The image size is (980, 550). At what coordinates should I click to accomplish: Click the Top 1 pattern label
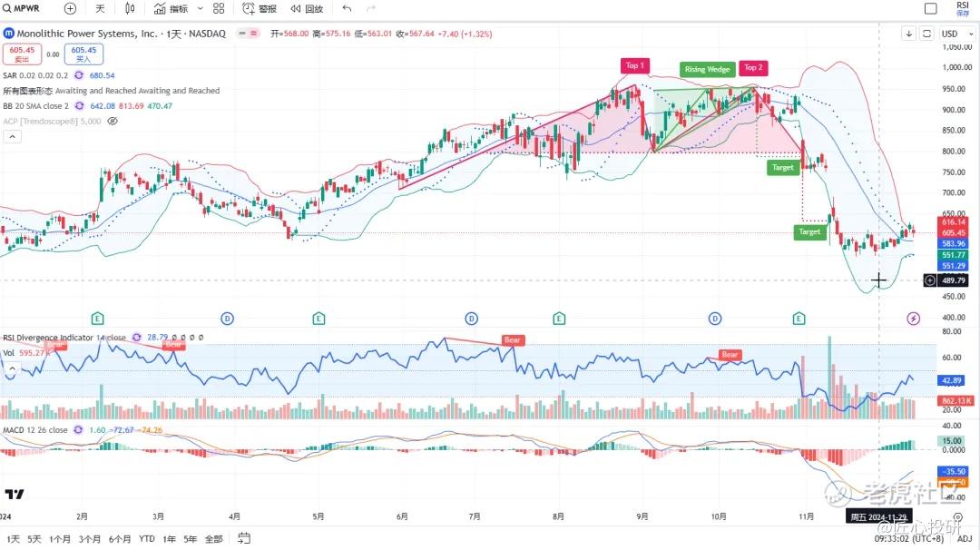(x=635, y=65)
